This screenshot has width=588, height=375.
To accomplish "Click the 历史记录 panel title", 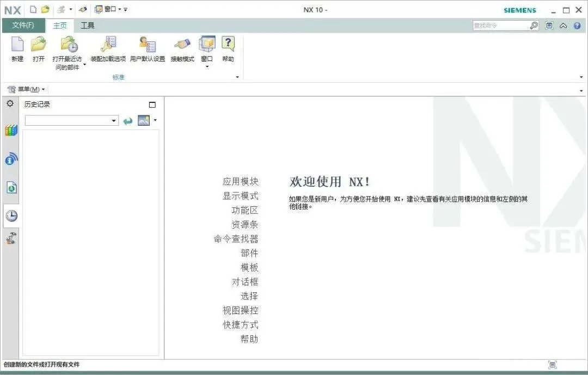I will [37, 104].
